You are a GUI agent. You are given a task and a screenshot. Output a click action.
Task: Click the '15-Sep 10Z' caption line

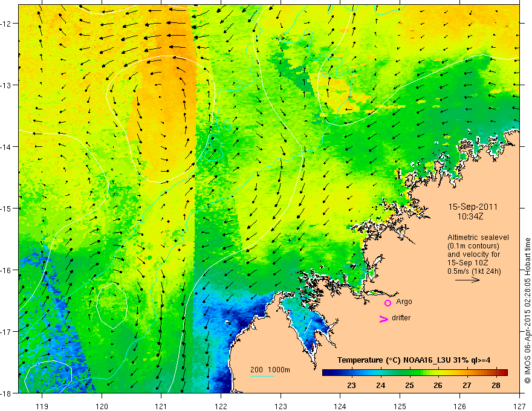467,263
